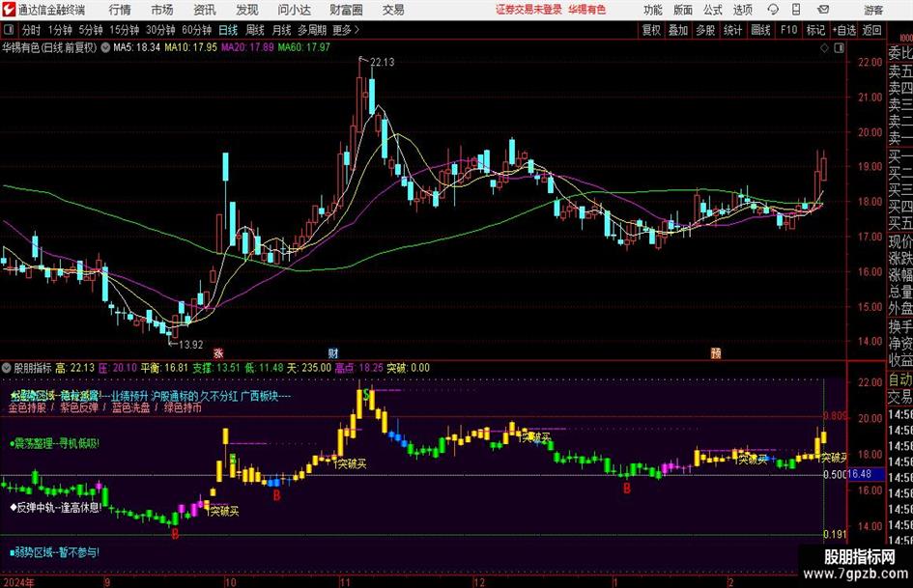Switch to the 5分钟 period tab

tap(90, 30)
